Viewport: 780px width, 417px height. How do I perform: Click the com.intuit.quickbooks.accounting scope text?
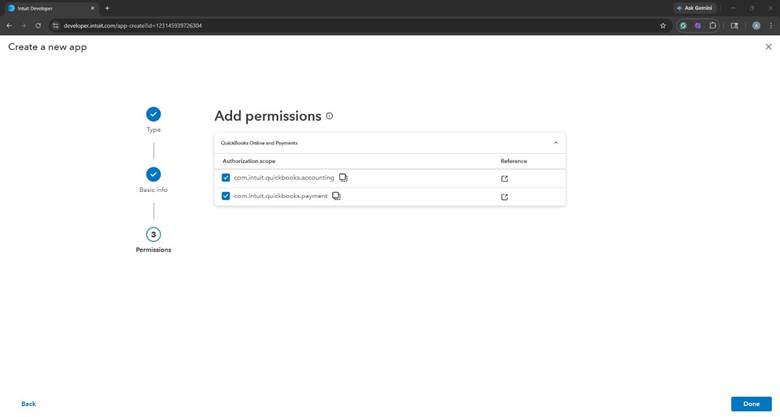(284, 178)
